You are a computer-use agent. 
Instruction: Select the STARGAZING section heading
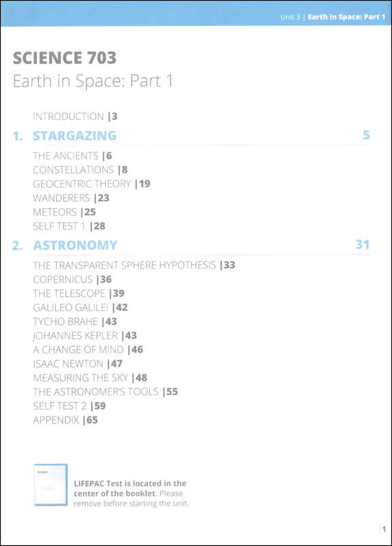(74, 135)
